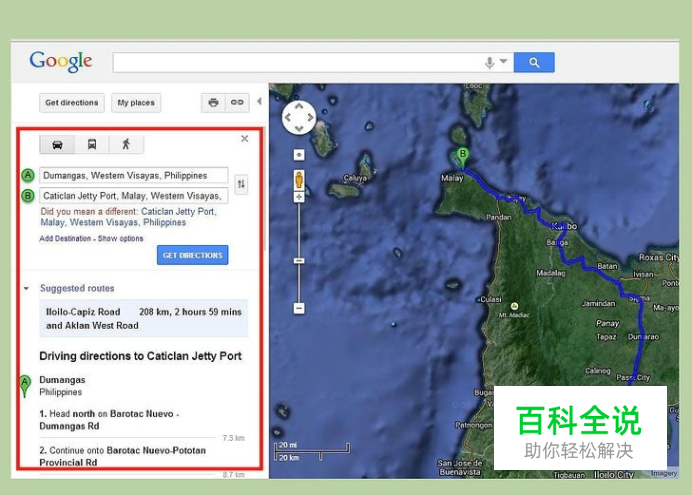Click Add Destination link
692x495 pixels.
point(65,239)
